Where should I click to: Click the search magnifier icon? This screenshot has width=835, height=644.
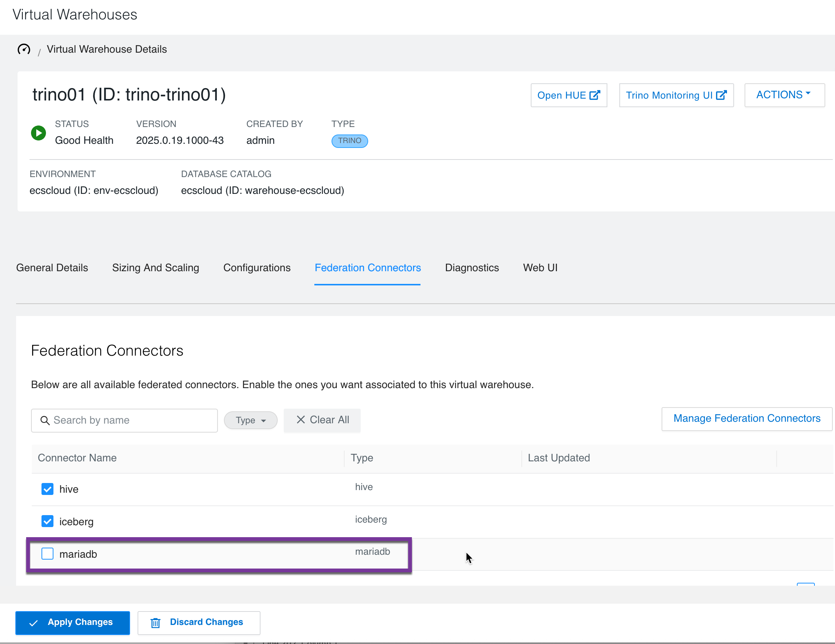point(45,420)
